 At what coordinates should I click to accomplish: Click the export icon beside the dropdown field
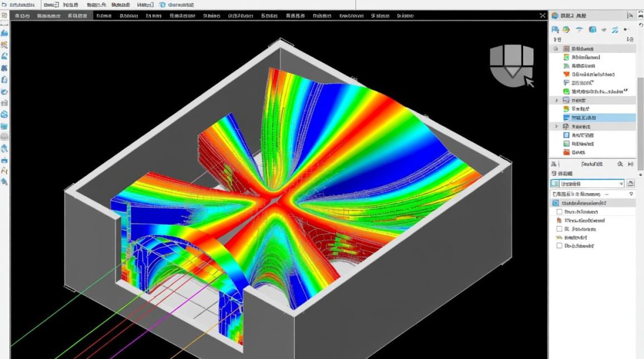coord(631,184)
